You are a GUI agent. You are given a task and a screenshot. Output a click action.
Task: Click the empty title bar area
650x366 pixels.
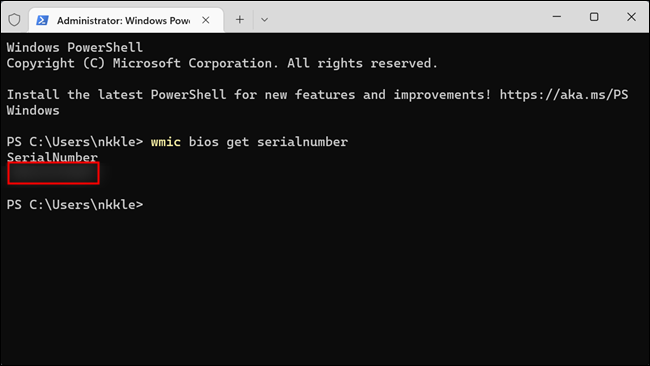406,17
